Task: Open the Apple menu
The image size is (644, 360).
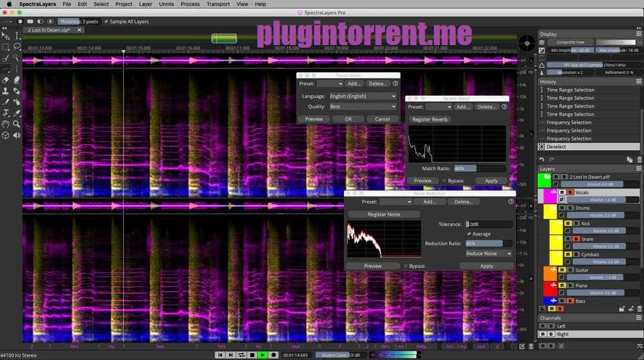Action: pyautogui.click(x=9, y=4)
